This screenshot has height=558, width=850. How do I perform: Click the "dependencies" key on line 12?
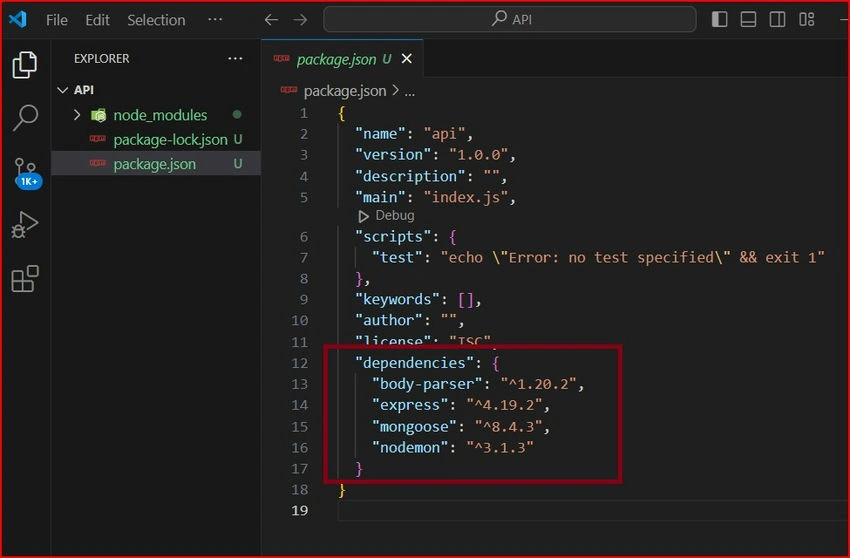(414, 363)
